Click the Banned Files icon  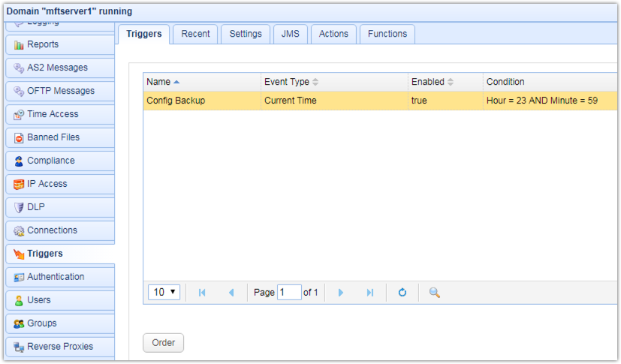19,137
